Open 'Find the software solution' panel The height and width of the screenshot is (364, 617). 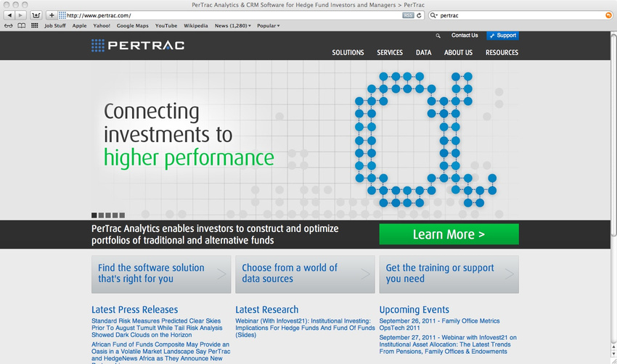pyautogui.click(x=161, y=274)
